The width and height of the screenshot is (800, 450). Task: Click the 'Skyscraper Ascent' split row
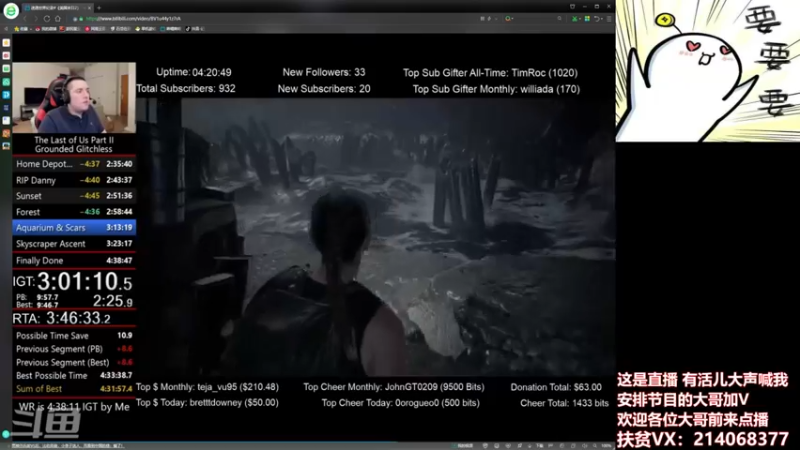click(74, 244)
